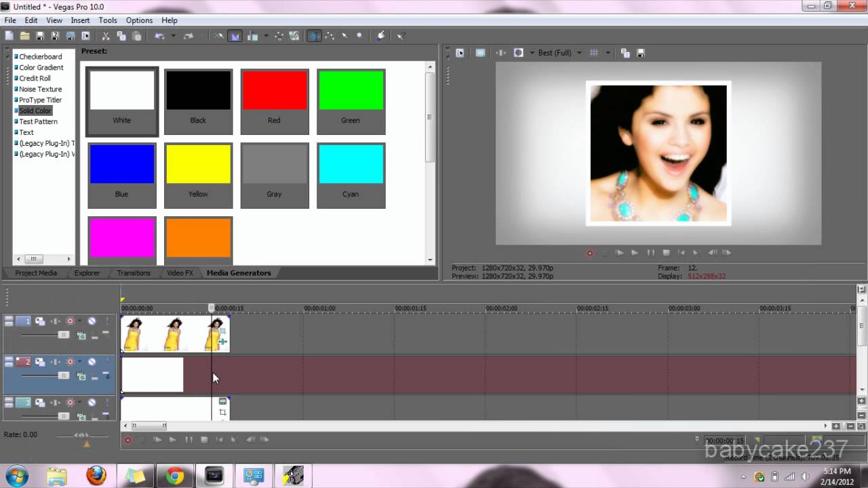Select Credit Roll generator
This screenshot has height=488, width=868.
click(35, 78)
